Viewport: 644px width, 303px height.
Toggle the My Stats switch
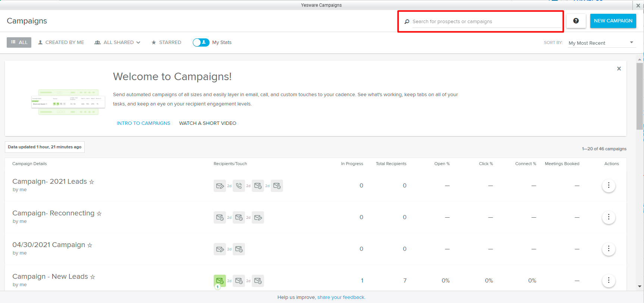click(x=201, y=42)
